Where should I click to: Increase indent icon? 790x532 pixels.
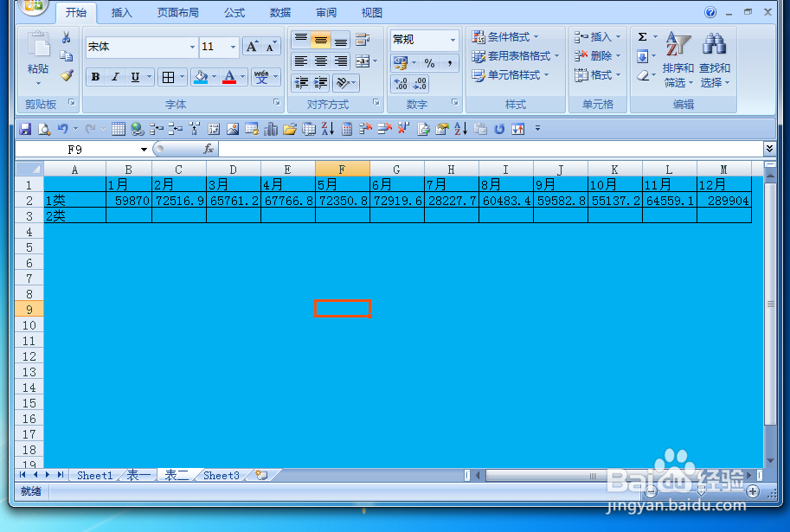320,83
